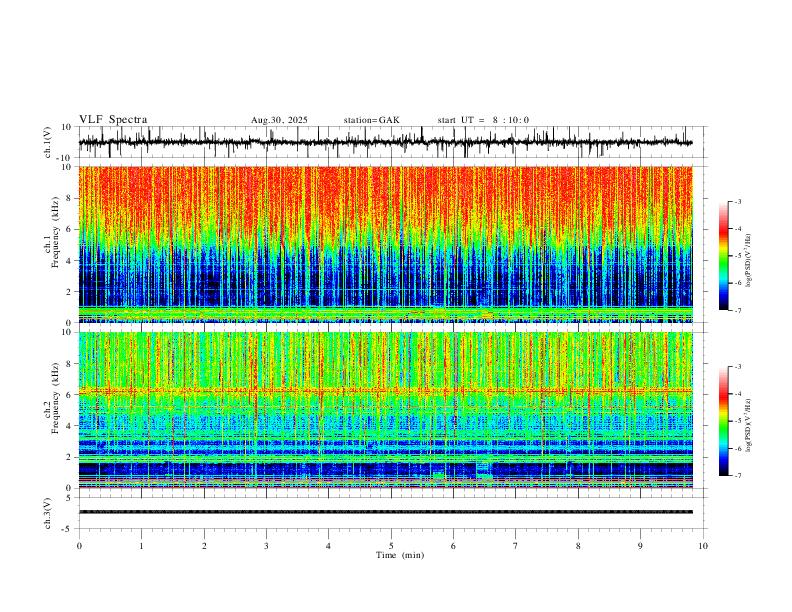Click the ch.1 frequency '8' tick label
Viewport: 792px width, 612px height.
(x=69, y=198)
